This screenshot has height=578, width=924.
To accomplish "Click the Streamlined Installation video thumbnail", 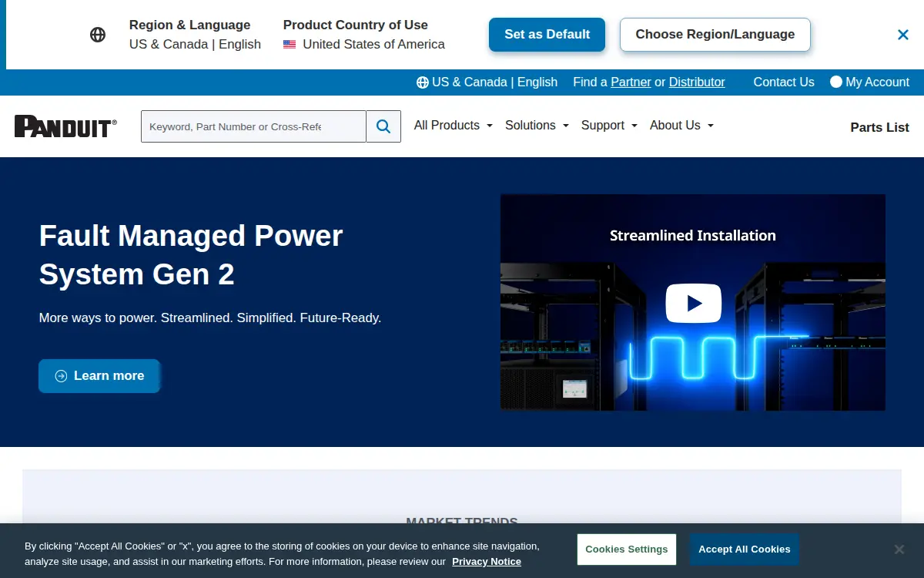I will (693, 302).
